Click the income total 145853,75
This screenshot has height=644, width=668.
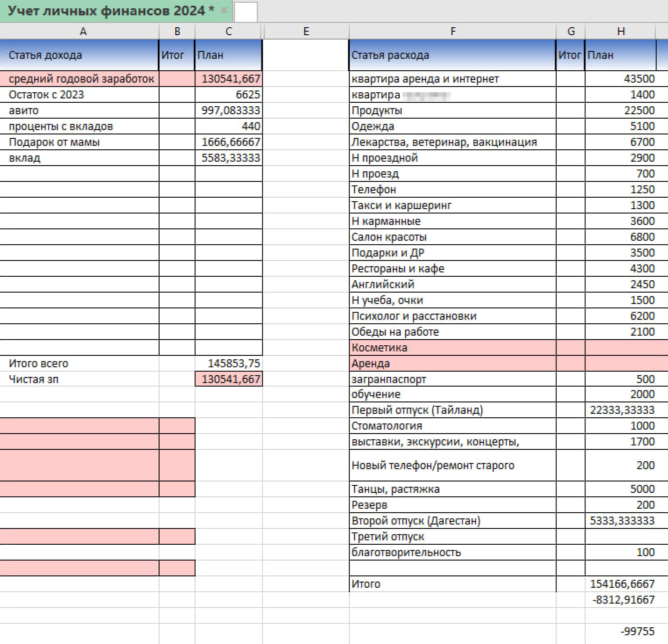(229, 363)
